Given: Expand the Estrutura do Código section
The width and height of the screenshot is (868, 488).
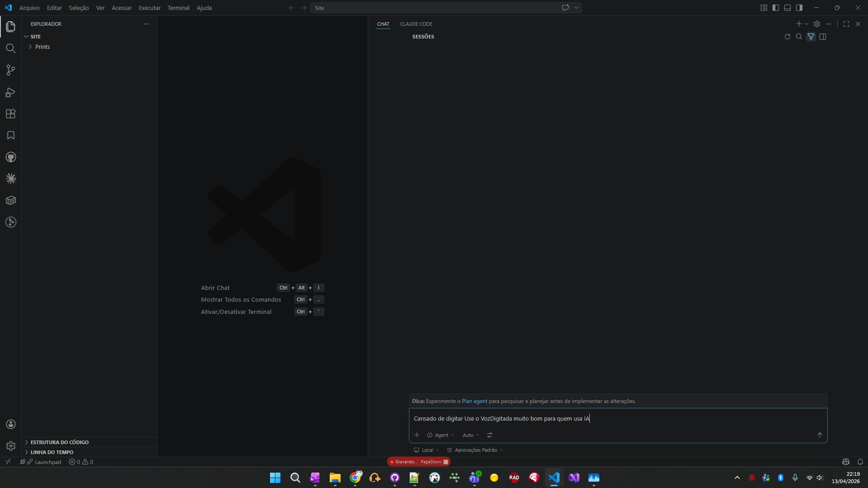Looking at the screenshot, I should pos(59,442).
